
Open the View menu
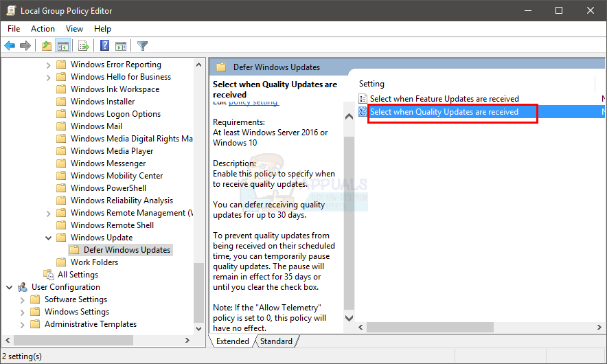click(x=74, y=29)
